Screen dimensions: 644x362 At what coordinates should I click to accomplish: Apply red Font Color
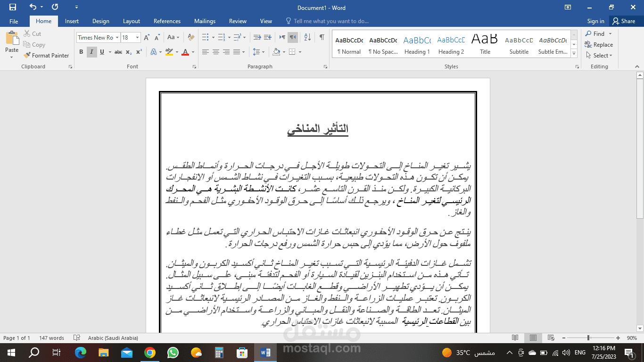[185, 52]
